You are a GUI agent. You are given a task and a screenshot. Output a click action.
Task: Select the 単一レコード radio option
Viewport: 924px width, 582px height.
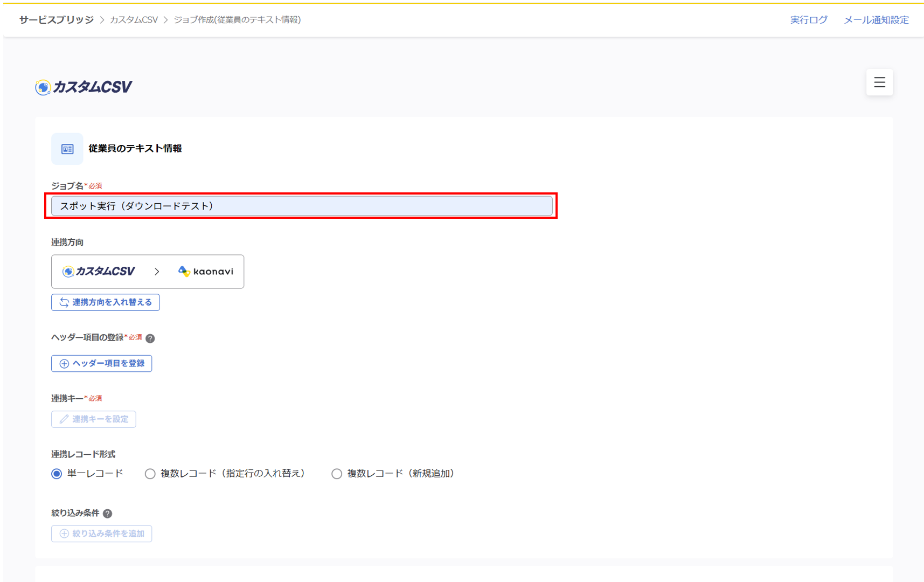click(57, 474)
